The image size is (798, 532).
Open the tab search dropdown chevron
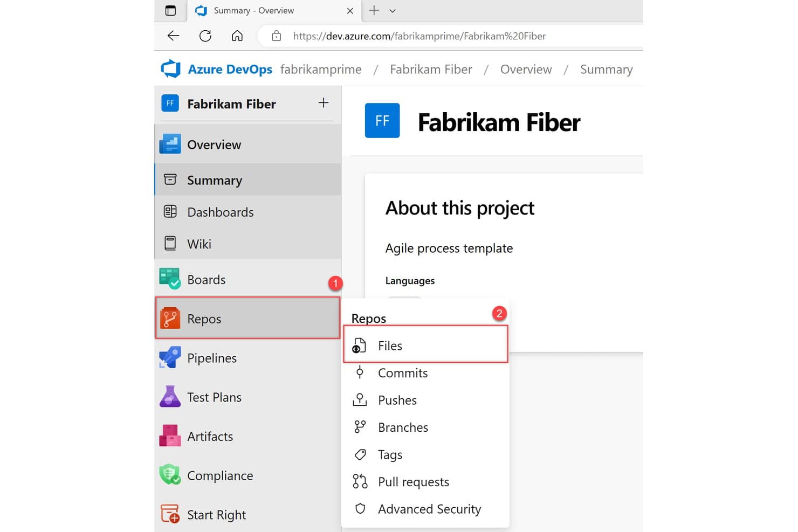pyautogui.click(x=393, y=11)
